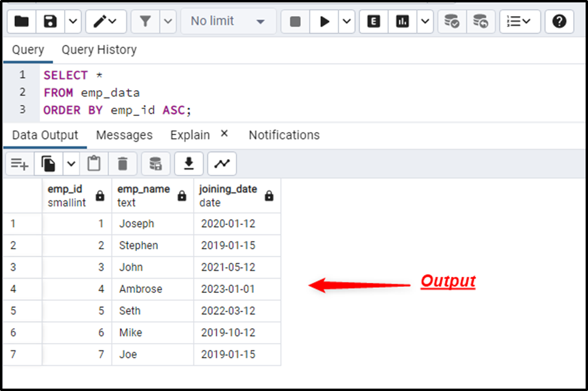The image size is (588, 391).
Task: Save data changes to the database
Action: coord(154,163)
